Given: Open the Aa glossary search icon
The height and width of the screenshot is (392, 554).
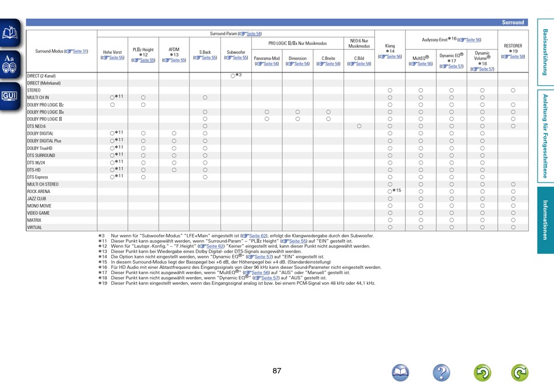Looking at the screenshot, I should (x=10, y=64).
